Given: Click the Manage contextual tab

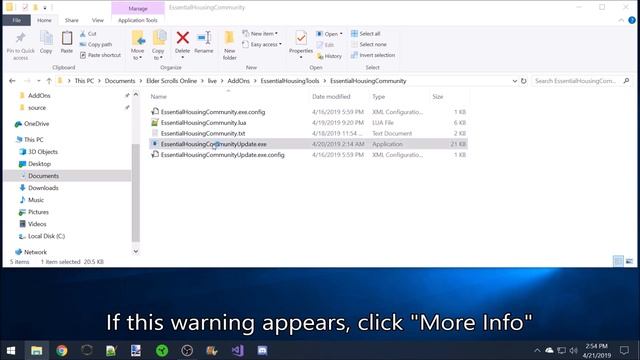Looking at the screenshot, I should (x=138, y=8).
